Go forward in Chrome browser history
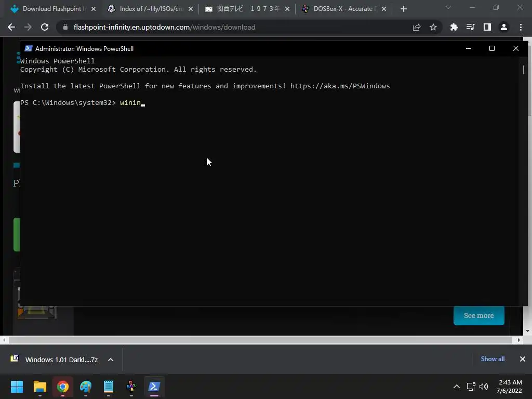 [28, 27]
